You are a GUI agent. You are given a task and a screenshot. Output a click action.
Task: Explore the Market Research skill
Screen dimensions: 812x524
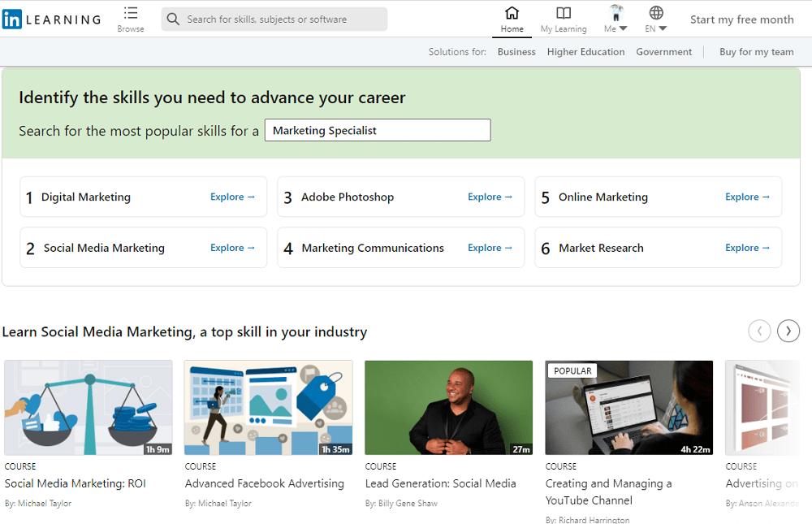click(748, 247)
